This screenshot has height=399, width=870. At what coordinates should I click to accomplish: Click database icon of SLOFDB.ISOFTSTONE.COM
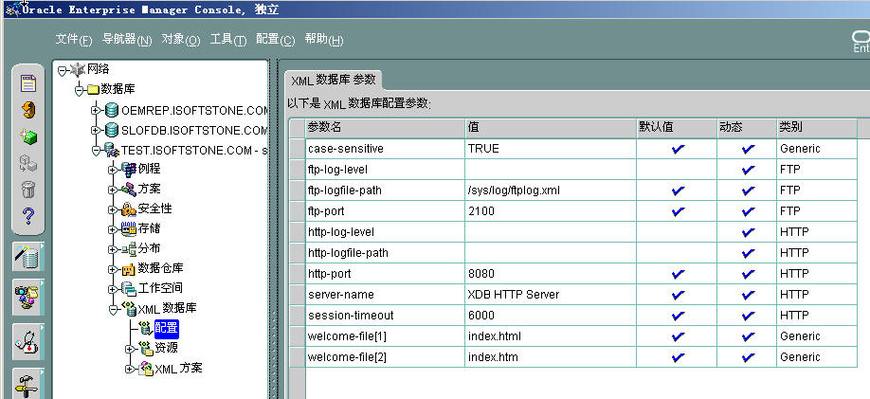pyautogui.click(x=112, y=130)
